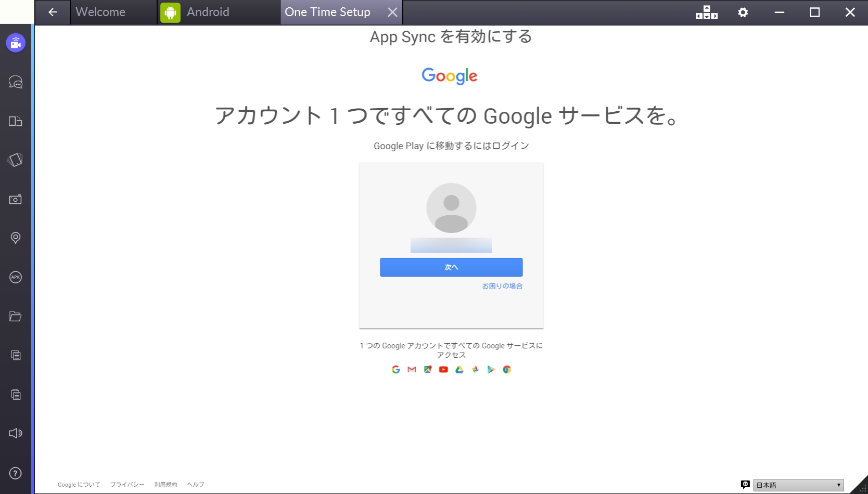
Task: Click the App Sync を有効にする heading
Action: [451, 37]
